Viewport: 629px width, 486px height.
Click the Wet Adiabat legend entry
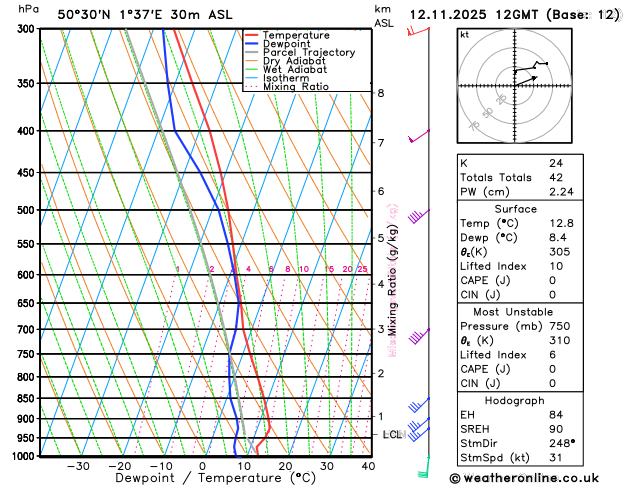[286, 70]
